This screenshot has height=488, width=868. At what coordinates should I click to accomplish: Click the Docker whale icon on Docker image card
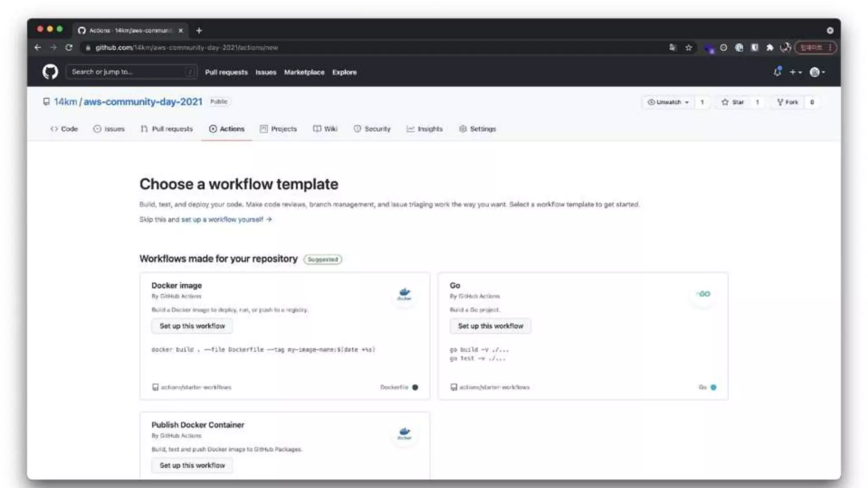pyautogui.click(x=404, y=294)
